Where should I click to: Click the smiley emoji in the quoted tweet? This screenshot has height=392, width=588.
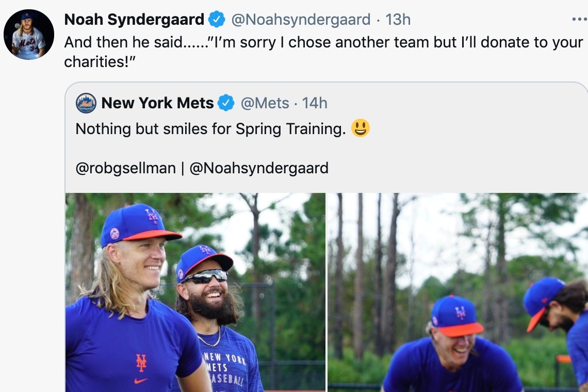(x=361, y=128)
